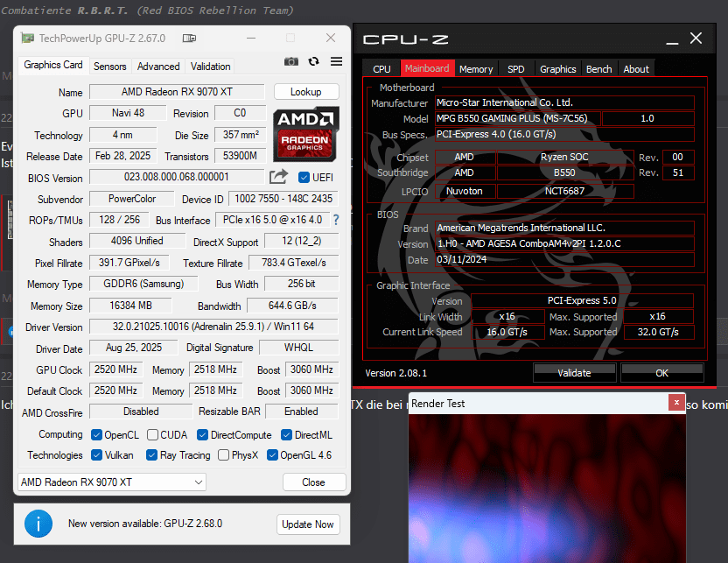The width and height of the screenshot is (728, 563).
Task: Toggle the OpenCL checkbox
Action: click(96, 435)
